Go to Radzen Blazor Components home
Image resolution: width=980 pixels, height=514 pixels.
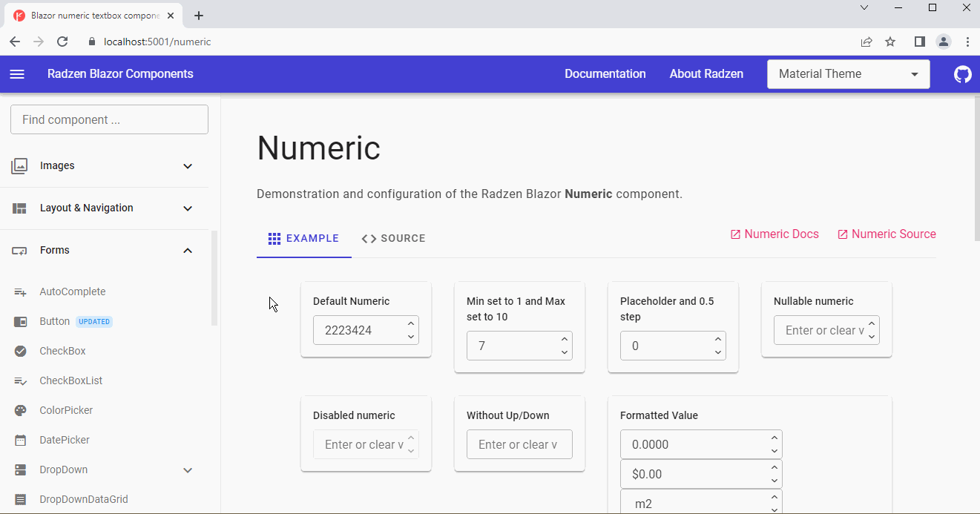tap(120, 74)
